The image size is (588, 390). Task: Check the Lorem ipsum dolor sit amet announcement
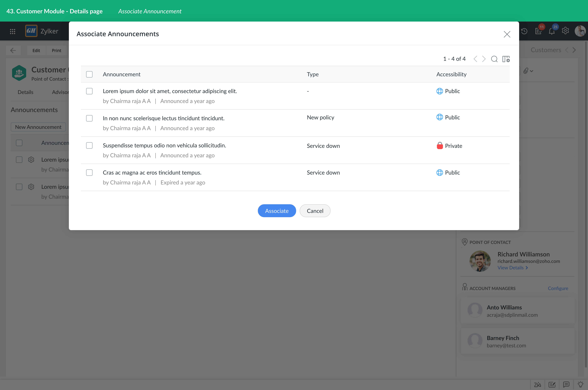pos(89,91)
